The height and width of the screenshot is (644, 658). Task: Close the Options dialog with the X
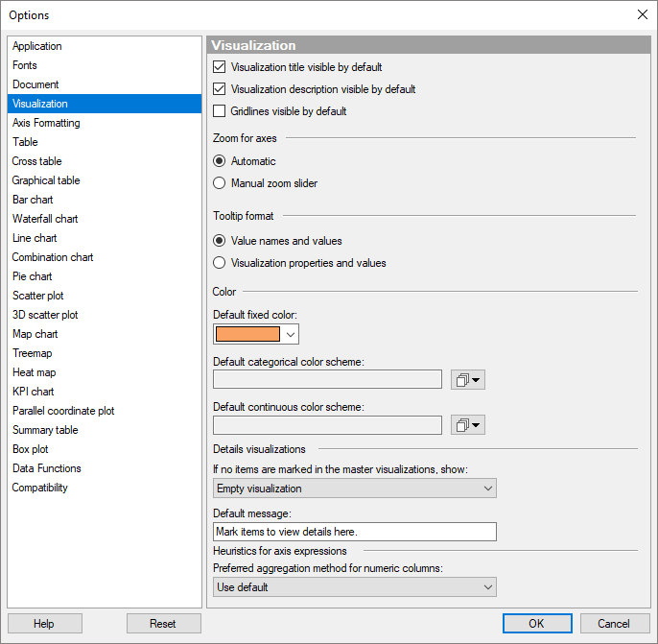(x=642, y=14)
